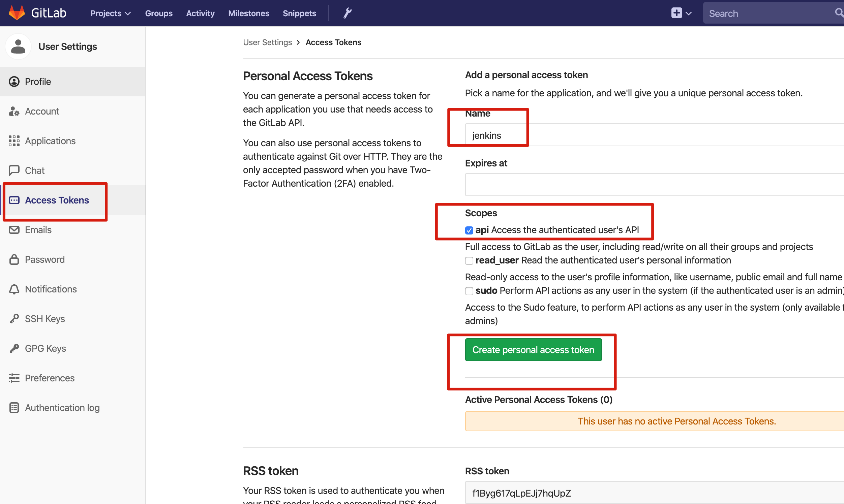Click the Expires at date field

[655, 185]
